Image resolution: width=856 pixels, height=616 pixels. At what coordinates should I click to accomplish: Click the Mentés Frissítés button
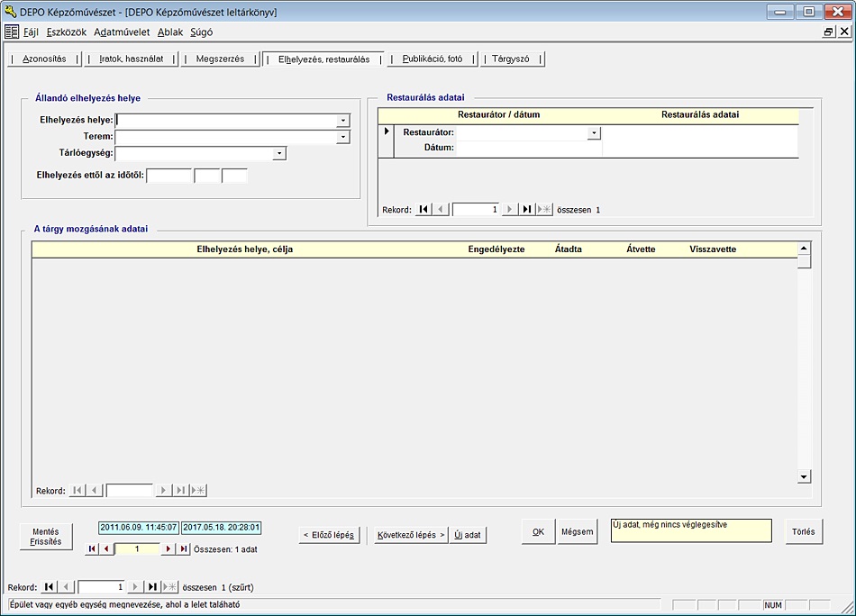tap(46, 537)
